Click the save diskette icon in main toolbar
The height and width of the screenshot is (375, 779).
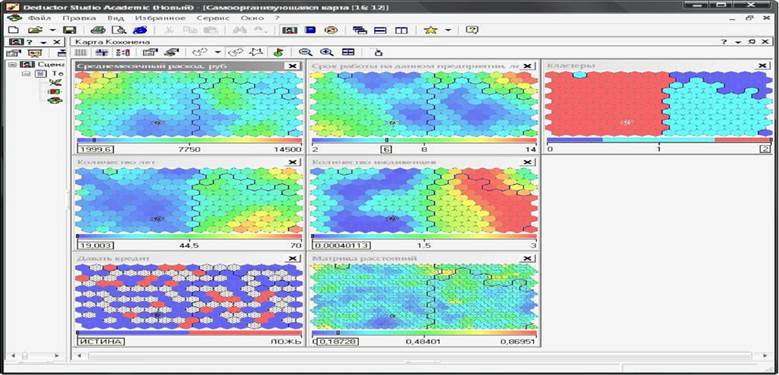click(x=70, y=30)
